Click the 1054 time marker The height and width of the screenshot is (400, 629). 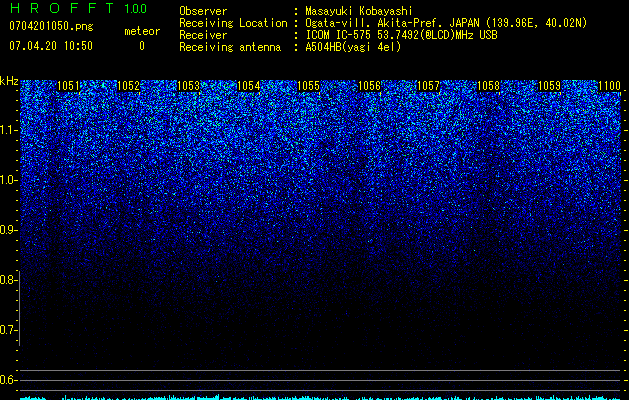[x=249, y=86]
